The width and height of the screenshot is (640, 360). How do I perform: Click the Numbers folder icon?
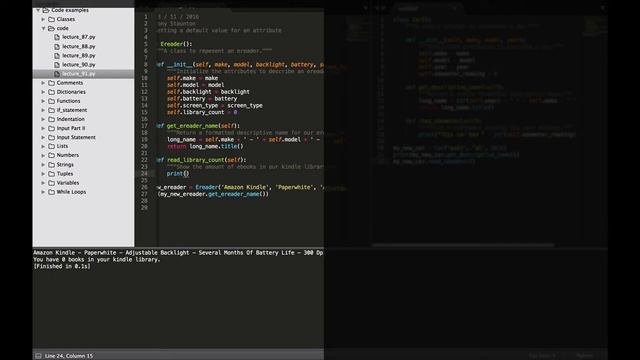51,155
